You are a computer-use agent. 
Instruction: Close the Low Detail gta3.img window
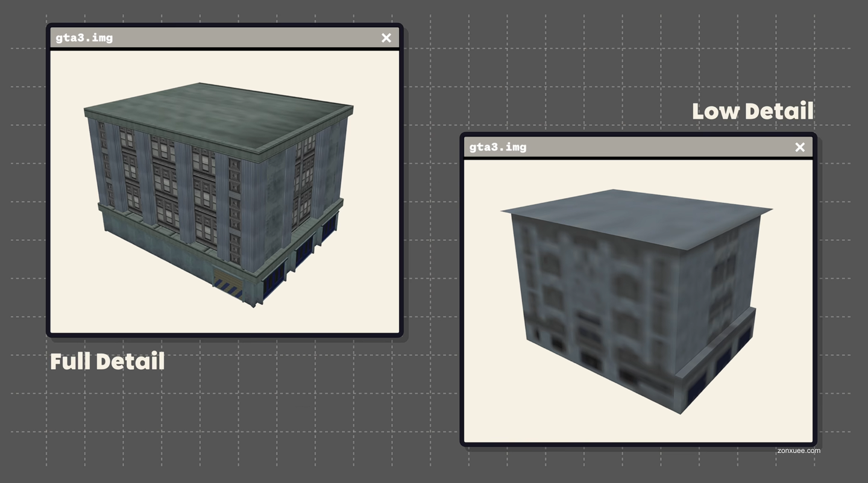click(x=800, y=148)
